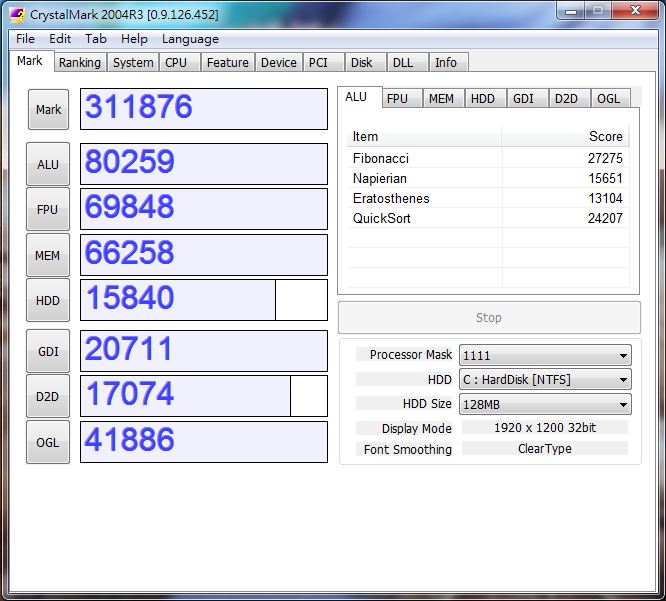Switch to the Device tab
The width and height of the screenshot is (666, 601).
point(279,62)
